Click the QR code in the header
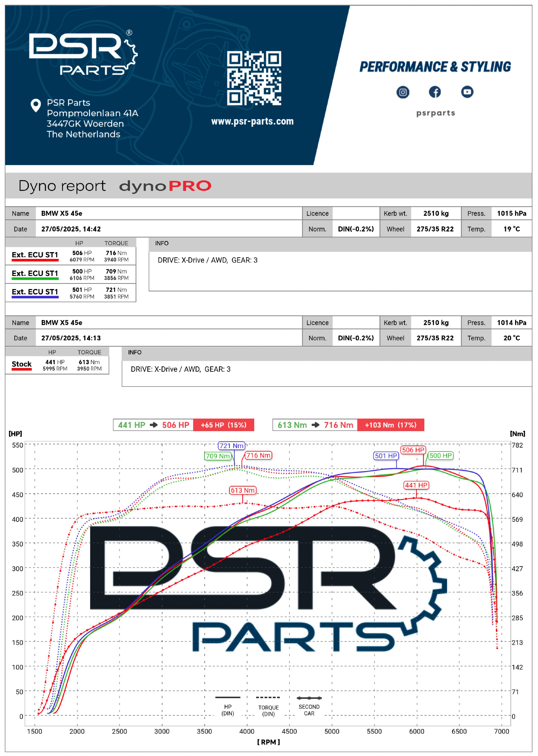The image size is (538, 756). [x=254, y=78]
